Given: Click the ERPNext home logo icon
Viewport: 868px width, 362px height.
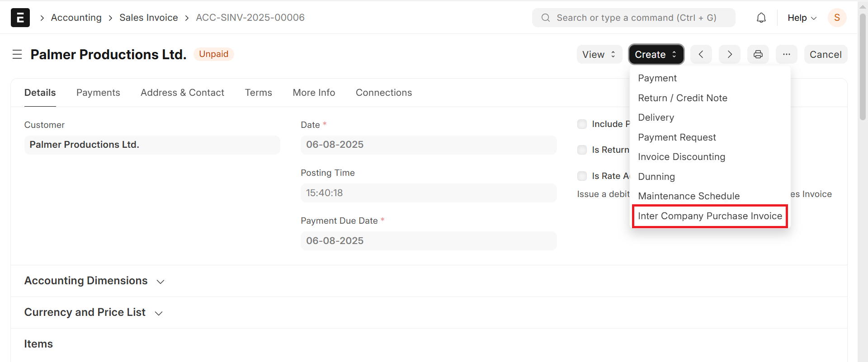Looking at the screenshot, I should (20, 18).
